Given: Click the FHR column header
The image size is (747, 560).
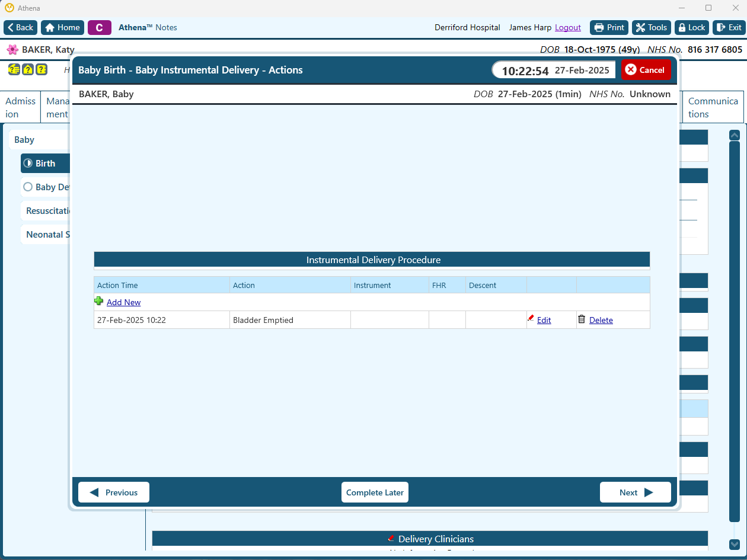Looking at the screenshot, I should point(447,285).
